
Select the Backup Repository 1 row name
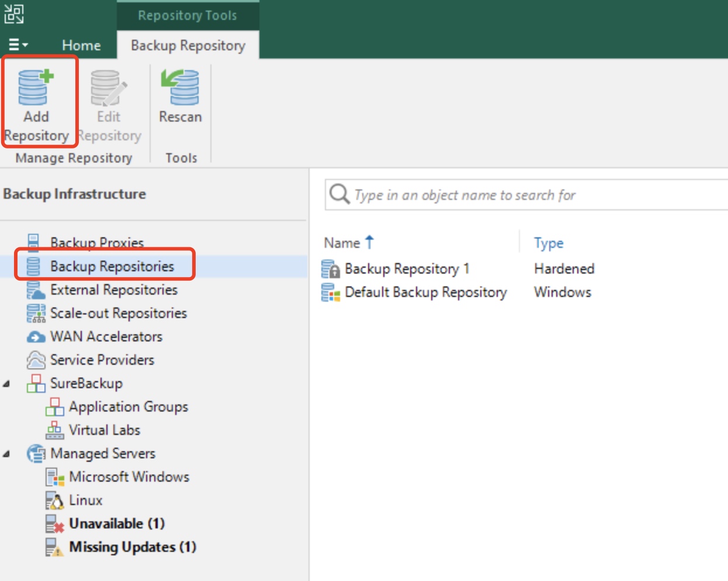[407, 269]
